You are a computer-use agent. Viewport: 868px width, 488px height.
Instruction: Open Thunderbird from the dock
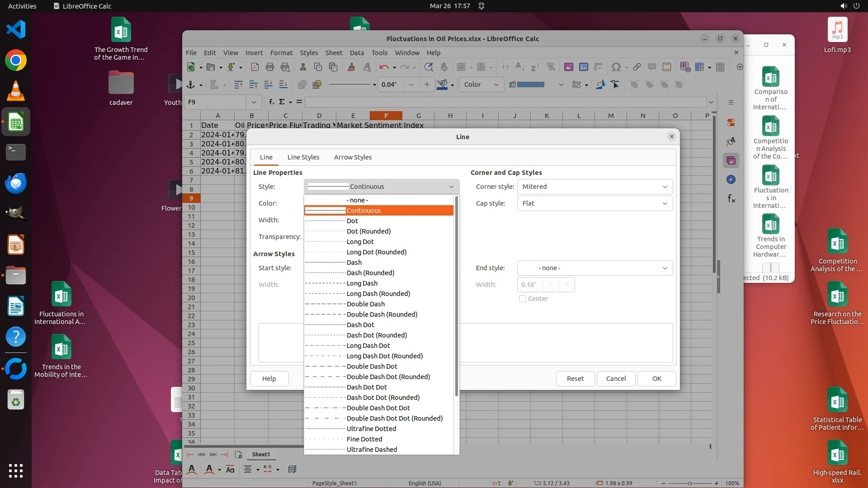point(16,183)
